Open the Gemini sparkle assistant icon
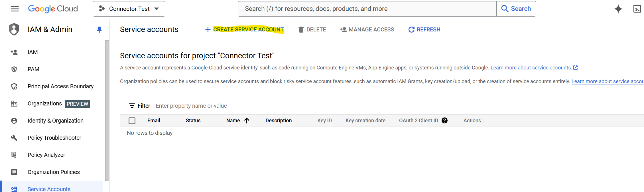The height and width of the screenshot is (192, 644). pos(618,9)
